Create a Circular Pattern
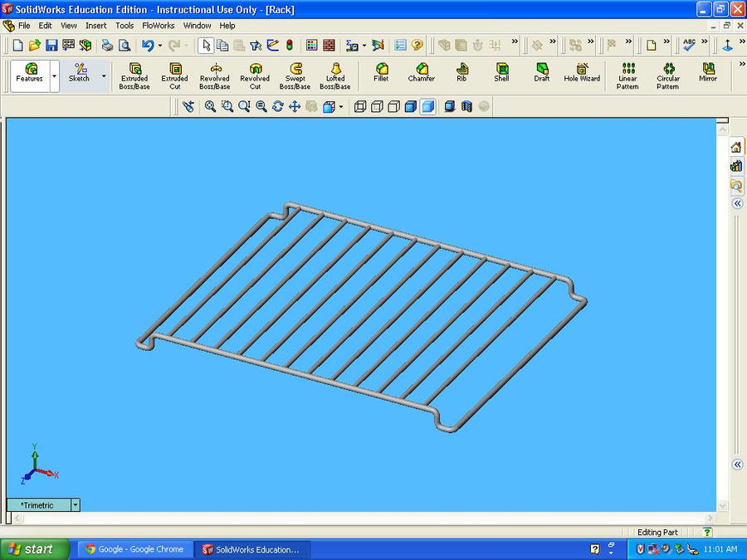 pos(668,76)
